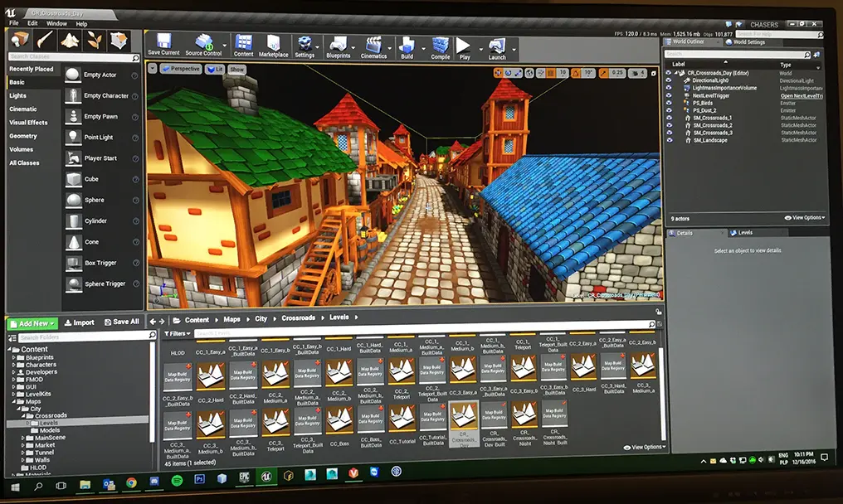
Task: Click the Open NextLevelTrigger link
Action: [x=802, y=95]
